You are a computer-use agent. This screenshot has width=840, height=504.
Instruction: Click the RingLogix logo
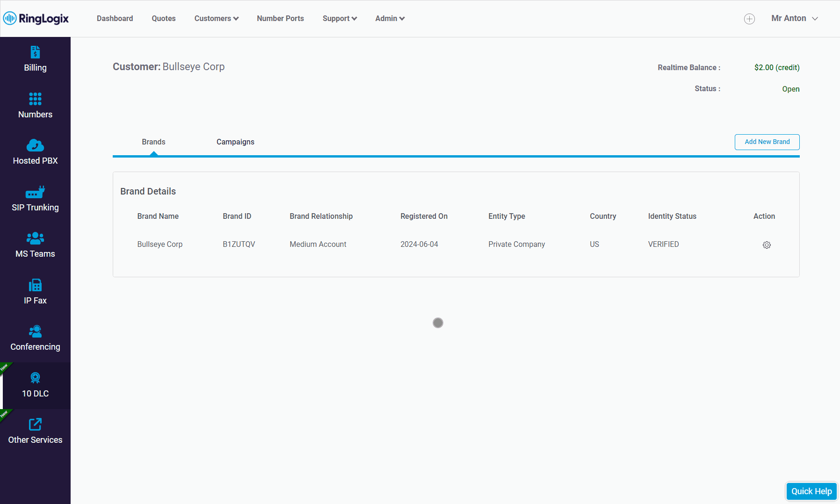pyautogui.click(x=36, y=18)
